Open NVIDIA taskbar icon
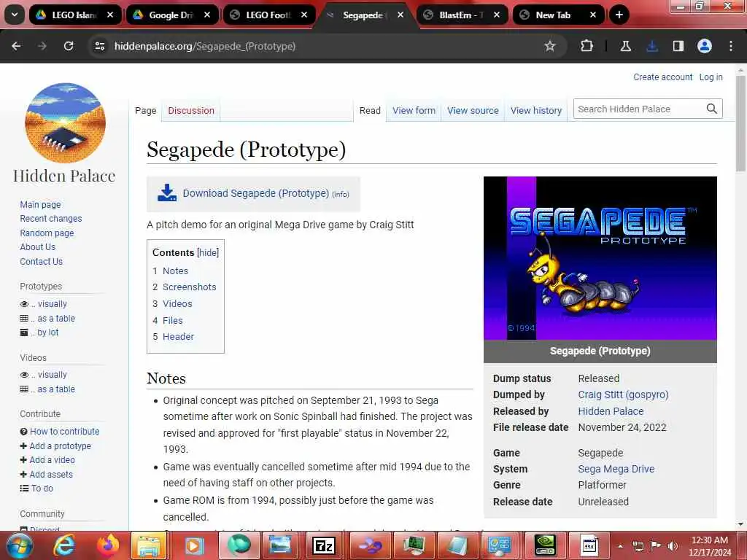 pos(544,545)
